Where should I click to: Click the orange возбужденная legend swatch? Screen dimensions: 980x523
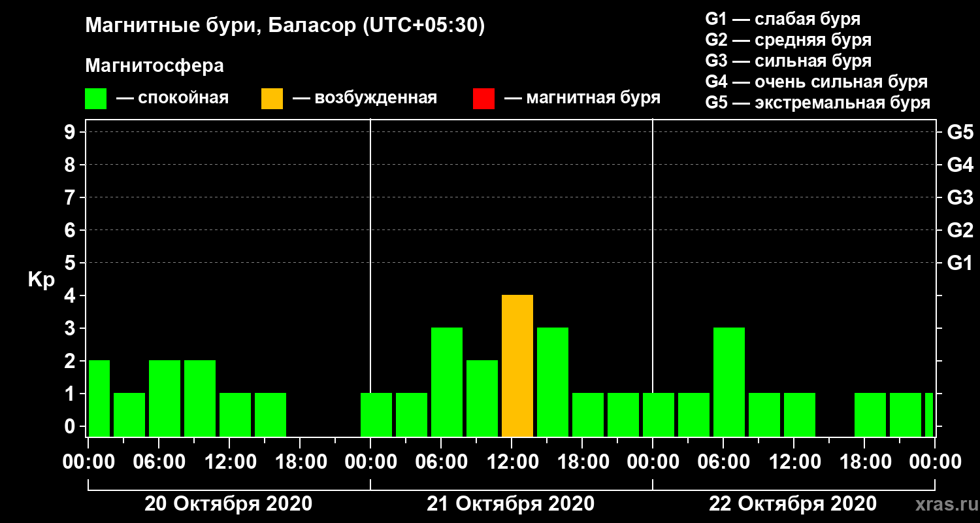tap(272, 99)
